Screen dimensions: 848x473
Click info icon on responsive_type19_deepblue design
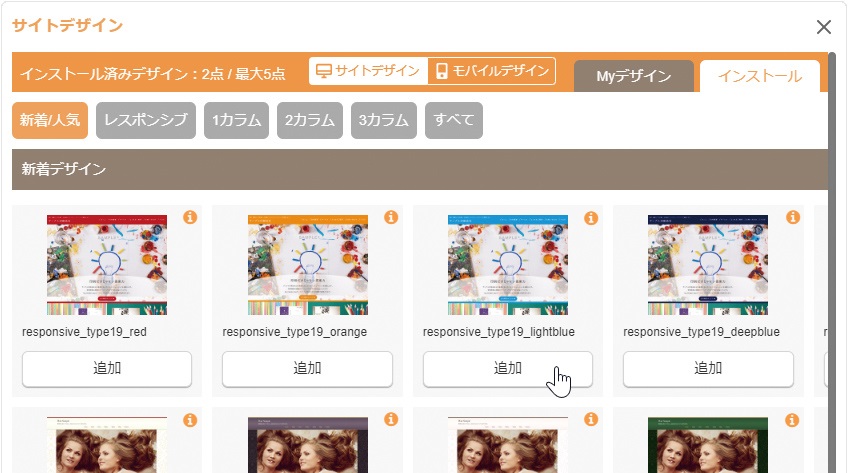tap(792, 217)
